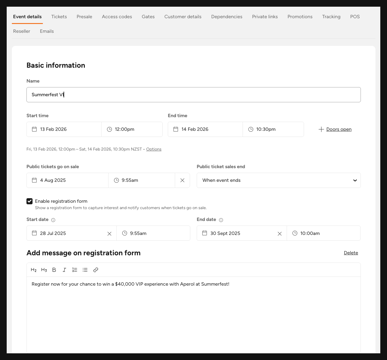Open Public ticket sales end dropdown
This screenshot has width=387, height=360.
tap(279, 180)
